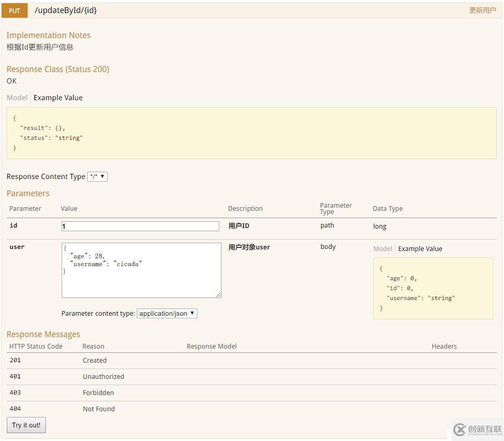Screen dimensions: 504x441
Task: Click the Parameters section heading
Action: coord(28,193)
